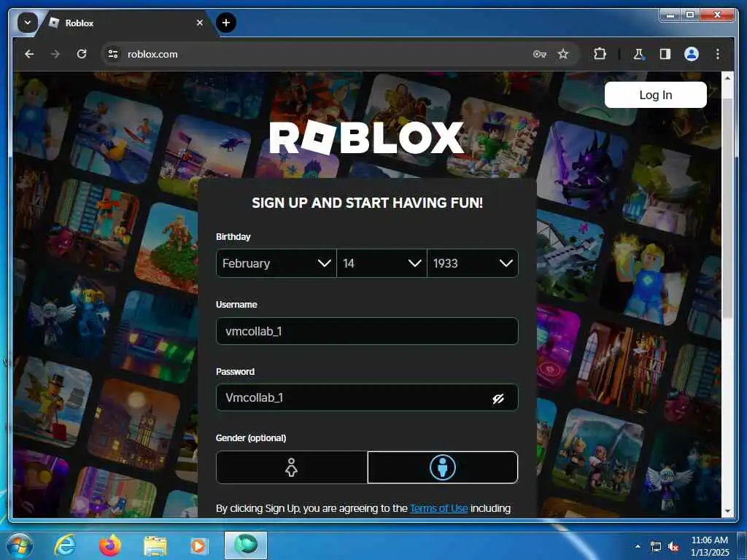The height and width of the screenshot is (560, 747).
Task: Click the Gender (optional) label
Action: point(251,437)
